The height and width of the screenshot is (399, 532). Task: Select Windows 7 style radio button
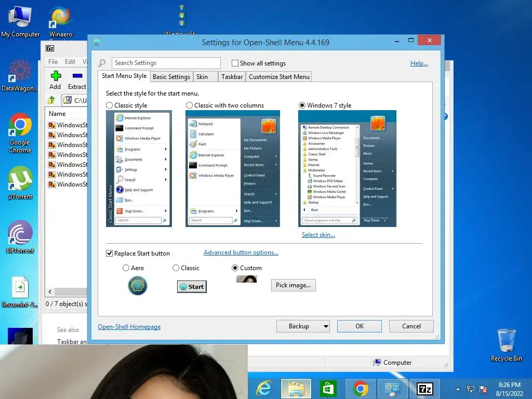302,105
